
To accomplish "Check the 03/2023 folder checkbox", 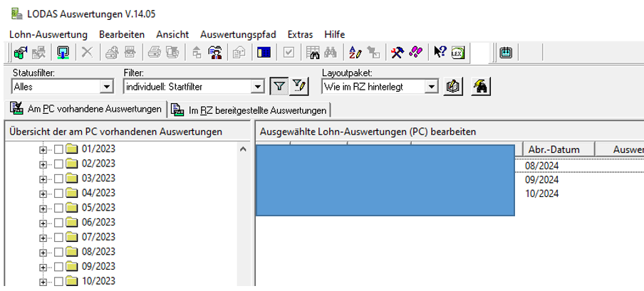I will coord(58,179).
